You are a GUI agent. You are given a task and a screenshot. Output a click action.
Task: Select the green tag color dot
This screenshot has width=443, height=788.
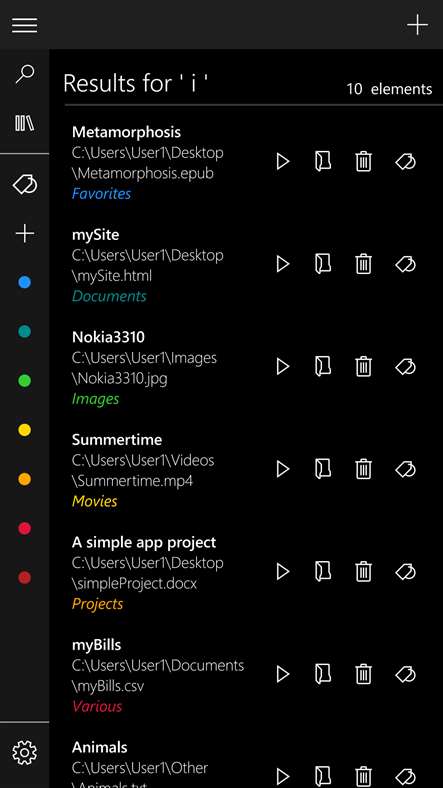pyautogui.click(x=25, y=381)
